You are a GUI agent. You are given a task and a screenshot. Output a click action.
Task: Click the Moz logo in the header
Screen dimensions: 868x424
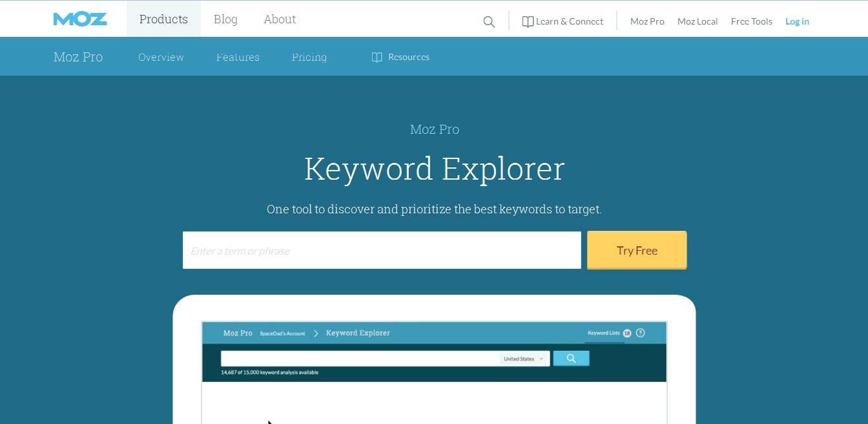click(80, 19)
